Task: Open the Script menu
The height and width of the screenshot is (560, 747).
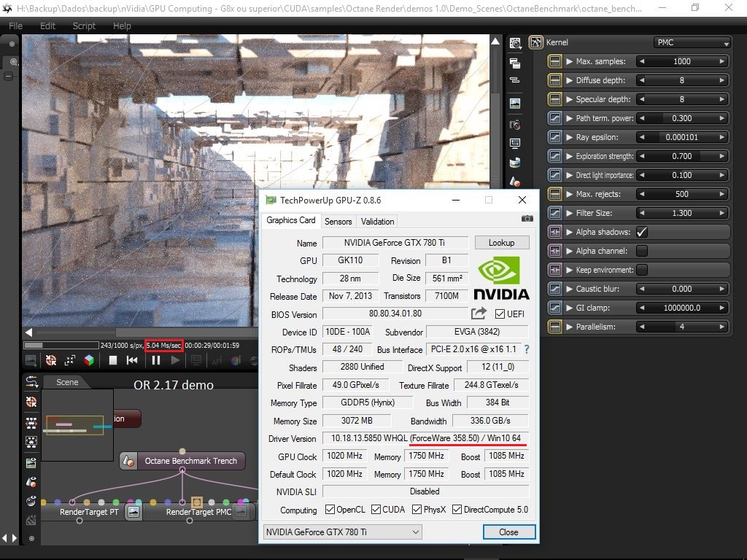Action: coord(84,26)
